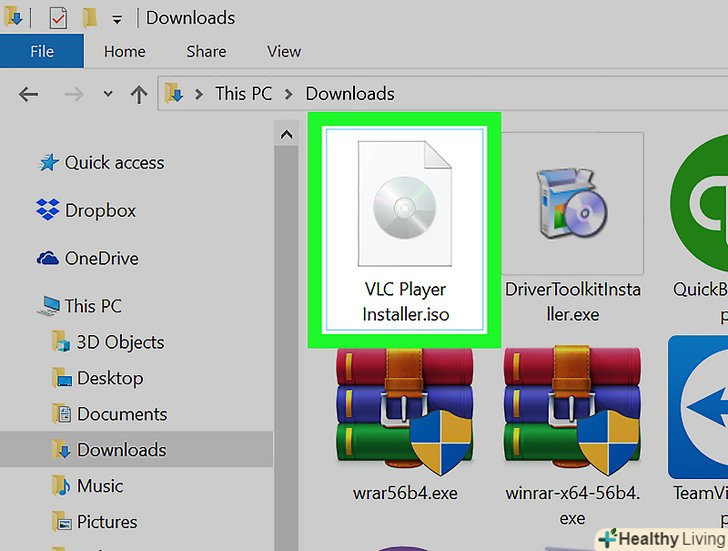Click the Pictures folder icon
728x551 pixels.
click(x=61, y=521)
